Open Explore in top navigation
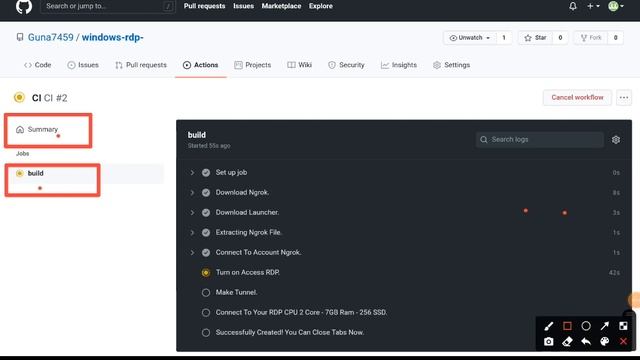 coord(320,6)
